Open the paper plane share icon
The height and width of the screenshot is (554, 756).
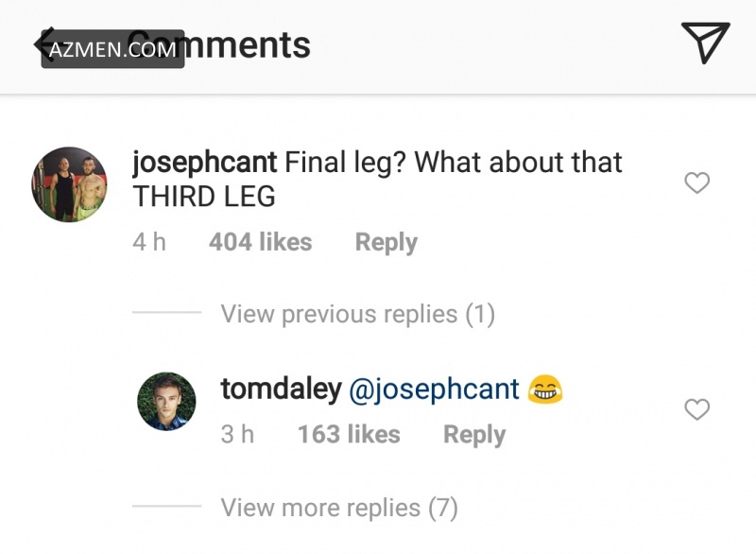click(x=705, y=43)
